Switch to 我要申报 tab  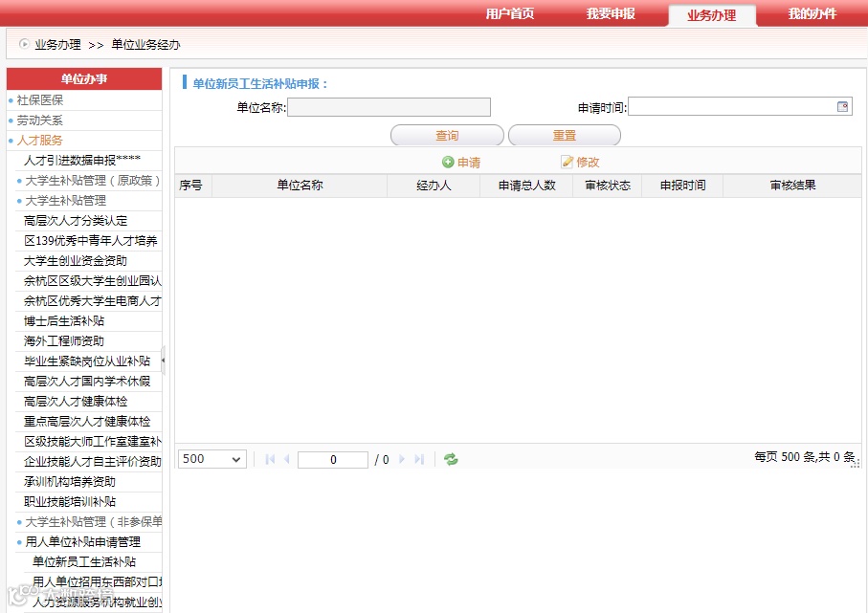tap(611, 13)
